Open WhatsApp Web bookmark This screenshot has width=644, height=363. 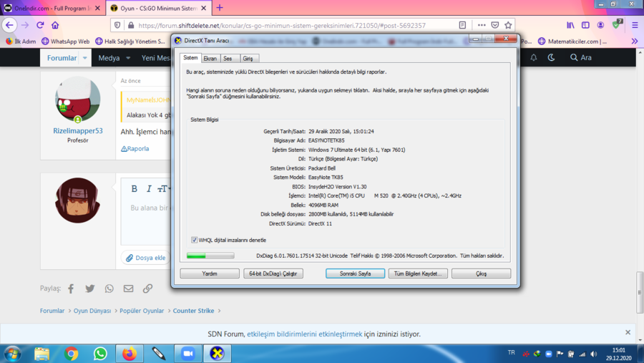(x=65, y=41)
